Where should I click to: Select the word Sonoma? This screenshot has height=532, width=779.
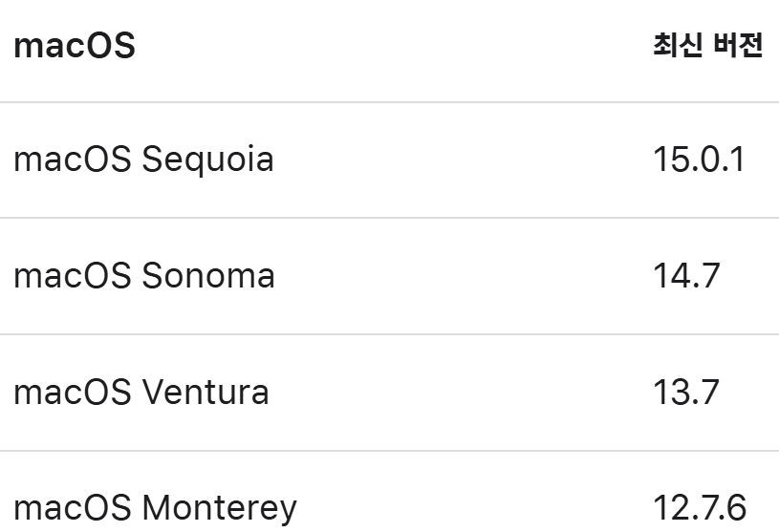tap(208, 276)
